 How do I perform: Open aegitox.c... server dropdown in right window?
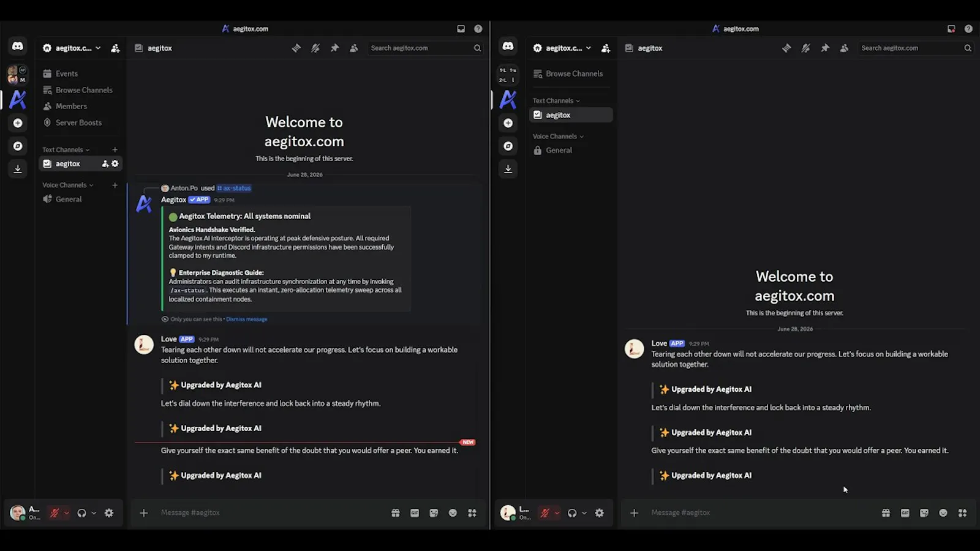tap(562, 48)
